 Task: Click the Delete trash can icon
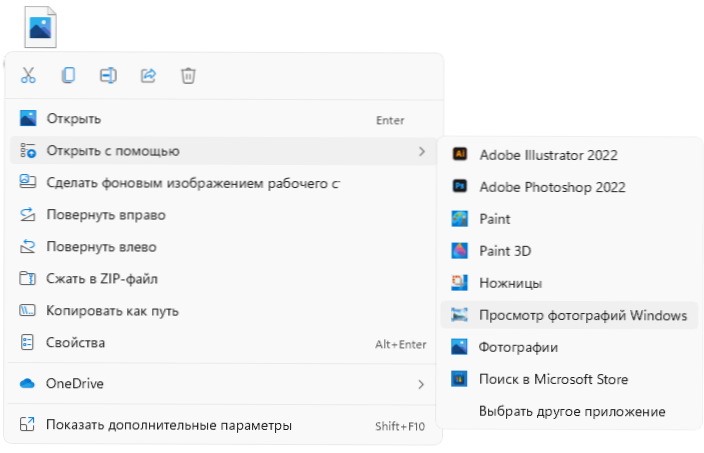click(x=188, y=75)
